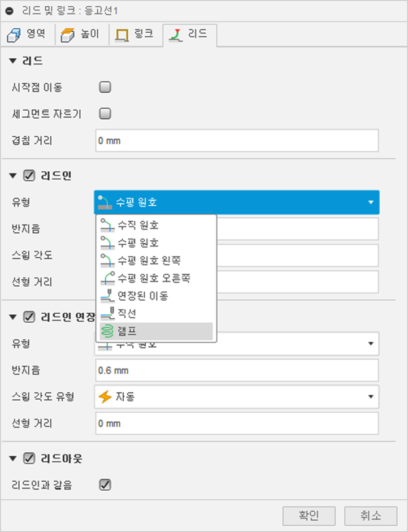Open the 링크 tab
This screenshot has height=532, width=408.
(136, 34)
